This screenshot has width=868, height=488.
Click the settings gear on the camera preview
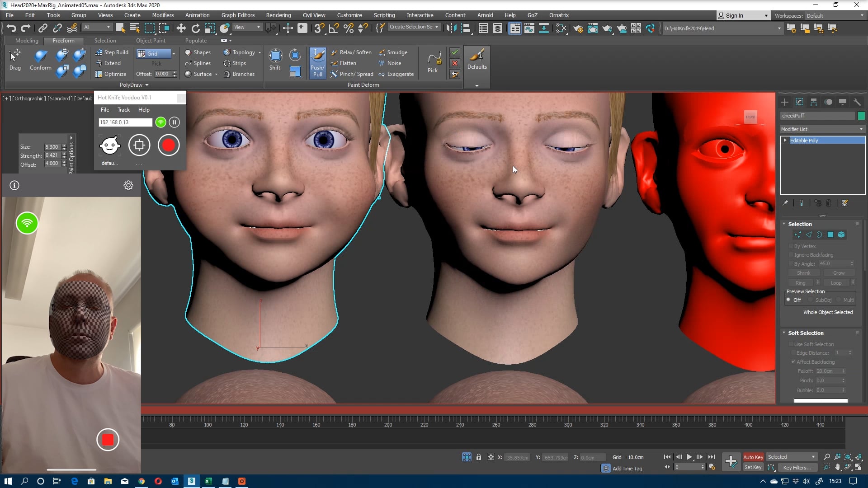pyautogui.click(x=128, y=185)
